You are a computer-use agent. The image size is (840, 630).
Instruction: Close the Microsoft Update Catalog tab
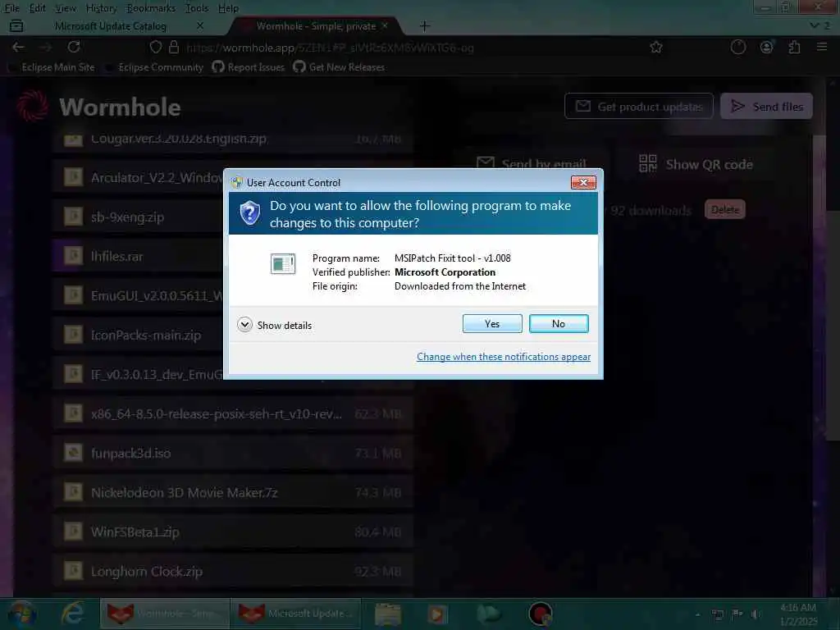200,25
